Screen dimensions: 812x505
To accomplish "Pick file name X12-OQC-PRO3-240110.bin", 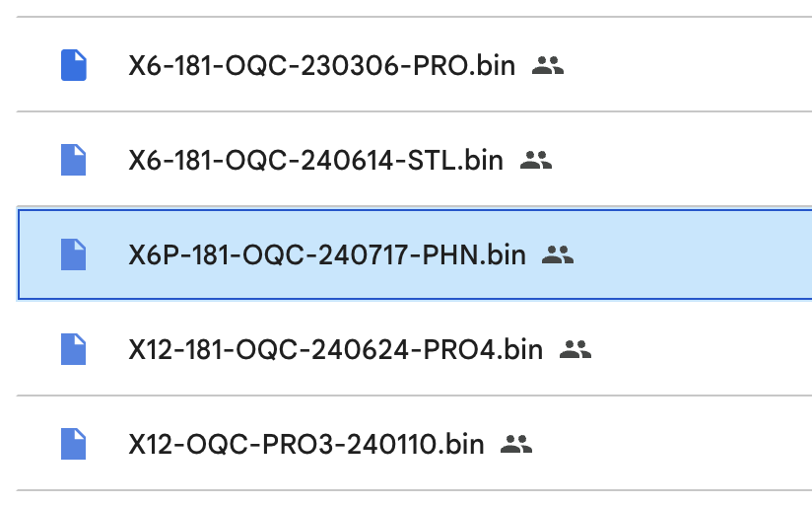I will 306,444.
